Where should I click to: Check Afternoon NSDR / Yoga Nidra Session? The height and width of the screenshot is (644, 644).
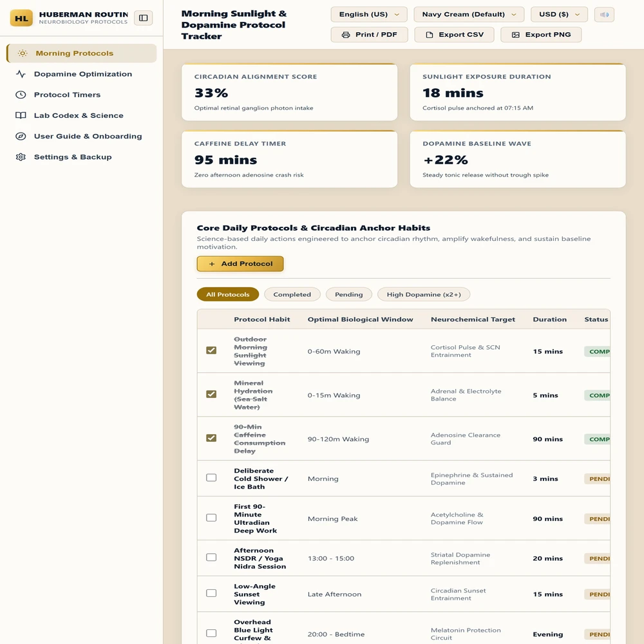pyautogui.click(x=211, y=557)
